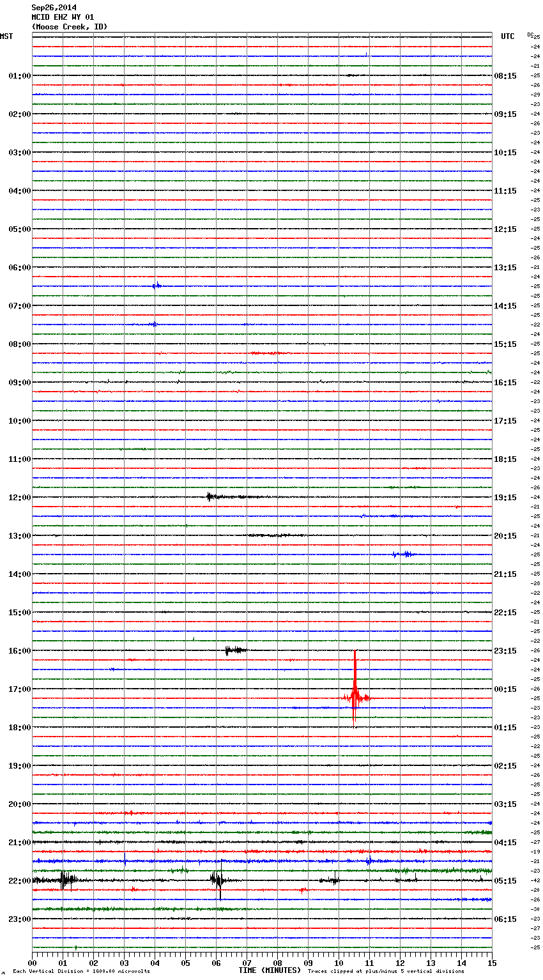Image resolution: width=543 pixels, height=980 pixels.
Task: Click the 'Each Vertical Division = 1600.00 microvolts' note
Action: point(81,972)
